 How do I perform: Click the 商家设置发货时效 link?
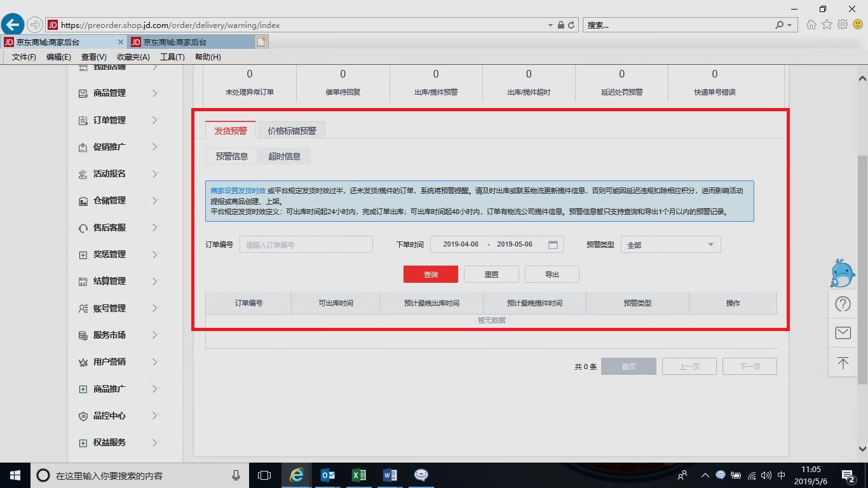coord(238,191)
